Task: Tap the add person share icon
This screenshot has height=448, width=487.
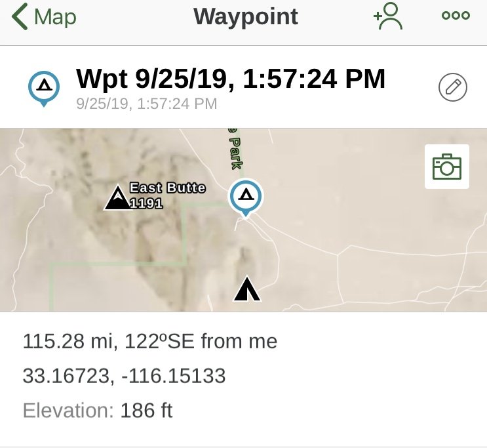Action: 388,16
